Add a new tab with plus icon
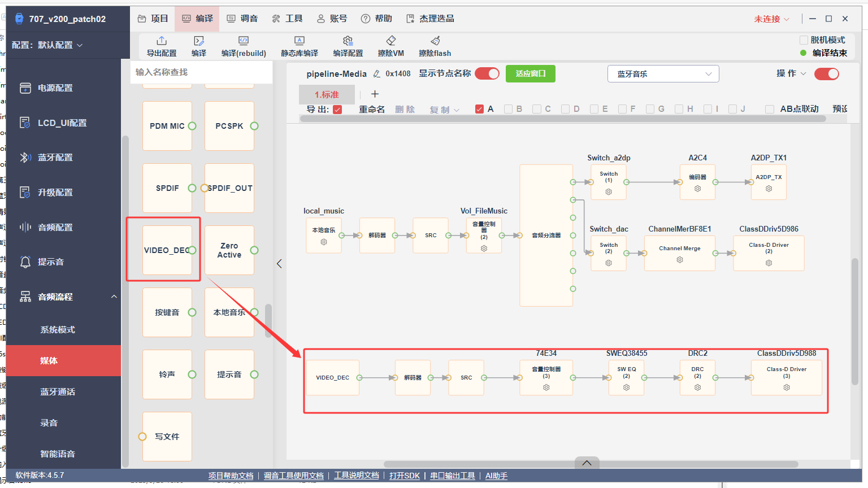Image resolution: width=868 pixels, height=488 pixels. point(375,94)
